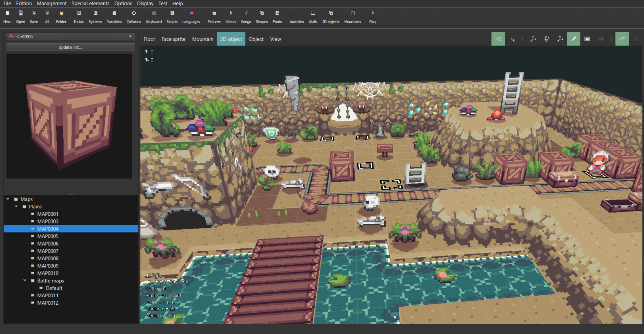The height and width of the screenshot is (334, 644).
Task: Create a new project with New
Action: [x=7, y=17]
